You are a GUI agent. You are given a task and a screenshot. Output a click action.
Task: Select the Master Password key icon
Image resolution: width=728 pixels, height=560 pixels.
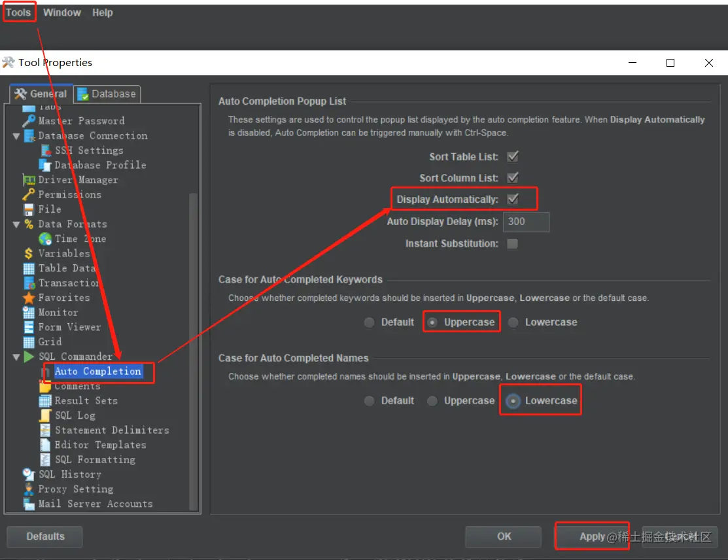pyautogui.click(x=30, y=120)
